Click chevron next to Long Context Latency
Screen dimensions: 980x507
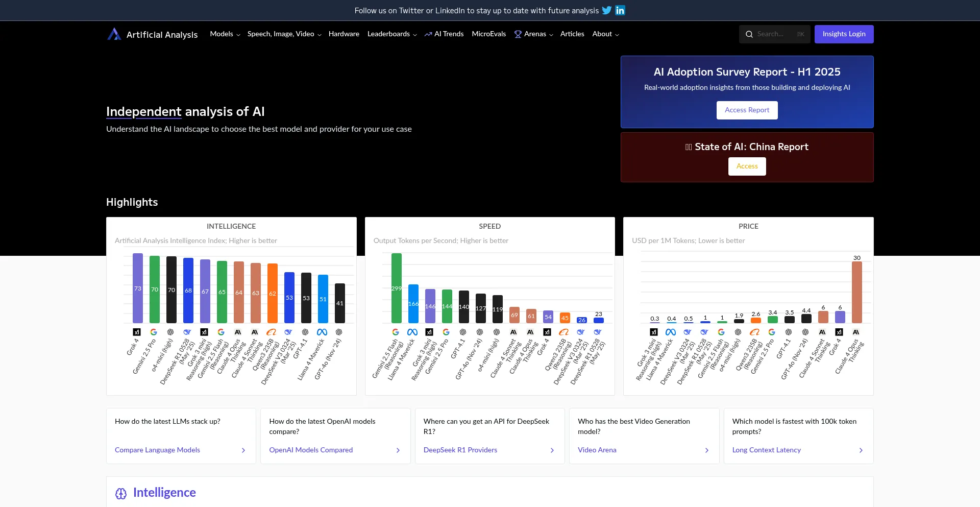click(861, 450)
